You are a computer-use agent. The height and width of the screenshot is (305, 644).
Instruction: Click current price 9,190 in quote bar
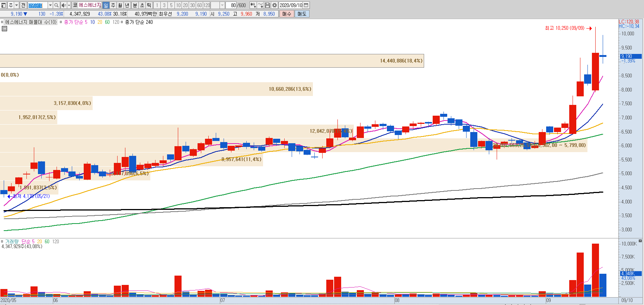16,14
